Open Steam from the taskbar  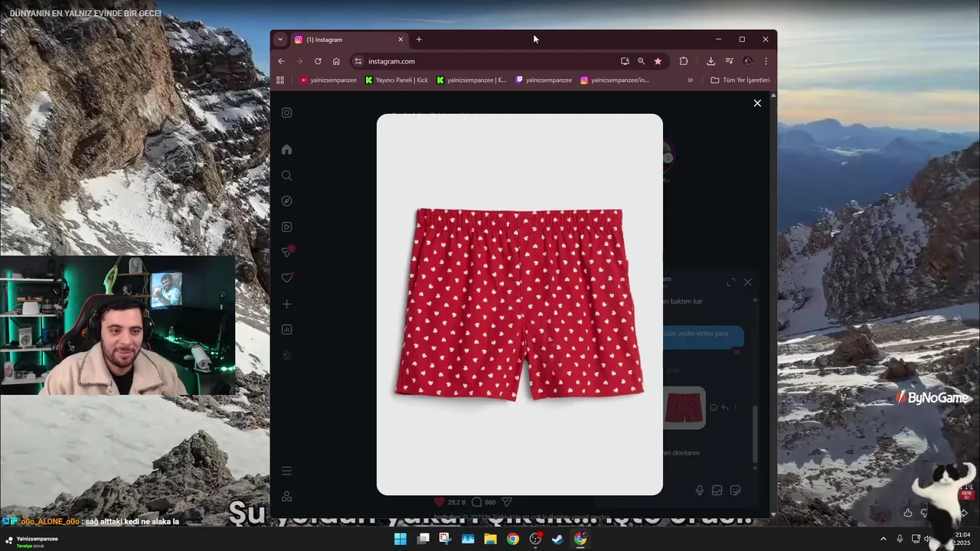click(557, 539)
